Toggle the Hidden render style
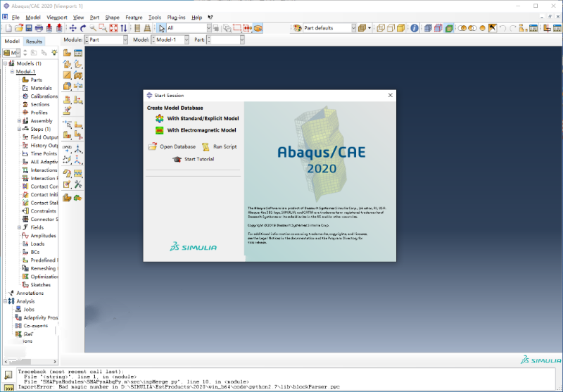The image size is (563, 392). pyautogui.click(x=391, y=28)
